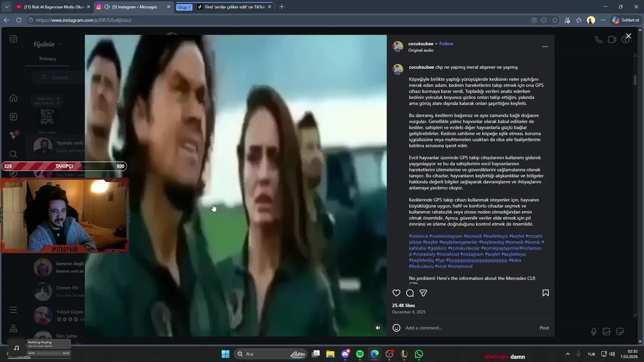The height and width of the screenshot is (362, 644).
Task: Switch to the Instagram Messages tab
Action: [x=134, y=7]
